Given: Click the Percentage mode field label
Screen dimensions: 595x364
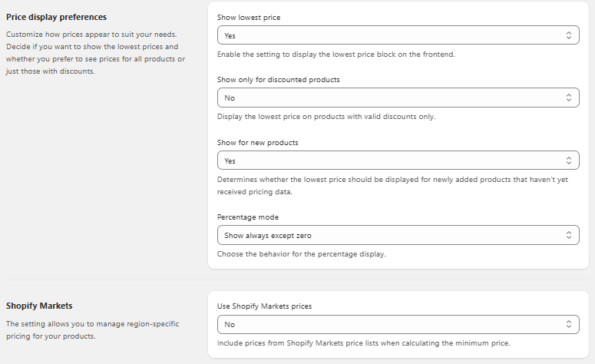Looking at the screenshot, I should (x=248, y=217).
